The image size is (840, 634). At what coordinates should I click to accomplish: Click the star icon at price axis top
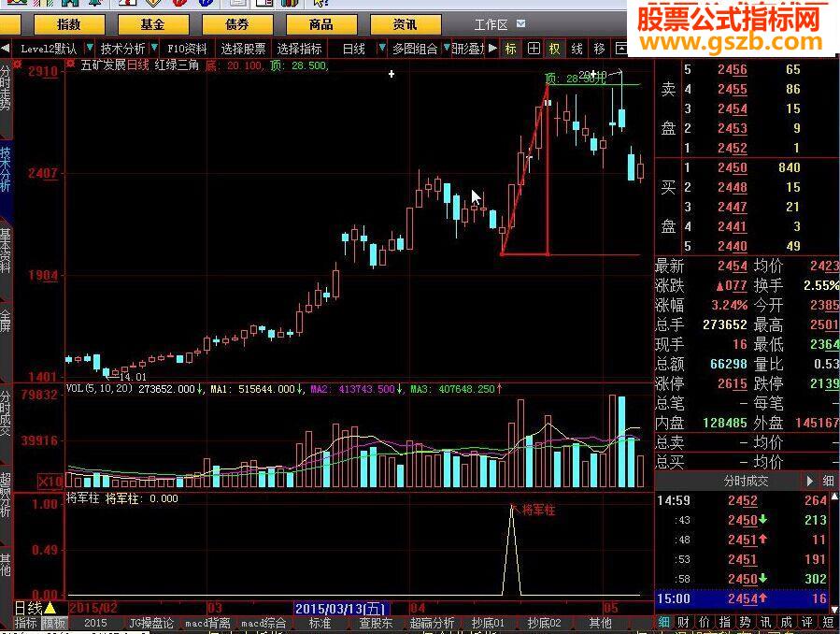[18, 65]
